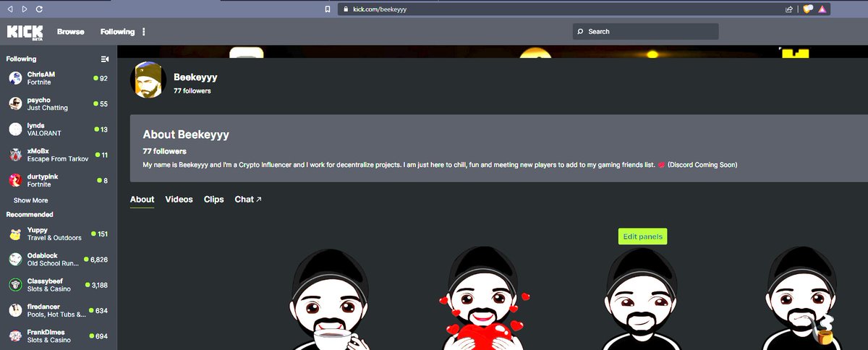Switch to the About tab
Screen dimensions: 868x350
pos(142,200)
